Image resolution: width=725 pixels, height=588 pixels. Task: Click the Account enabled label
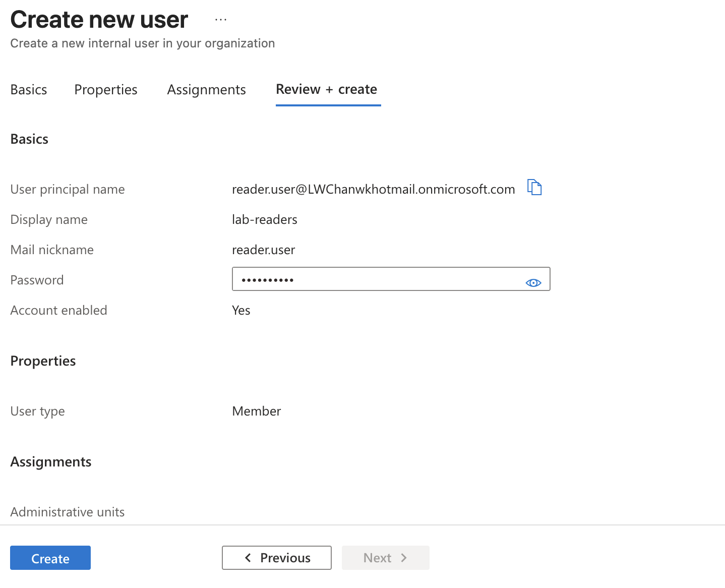[58, 310]
